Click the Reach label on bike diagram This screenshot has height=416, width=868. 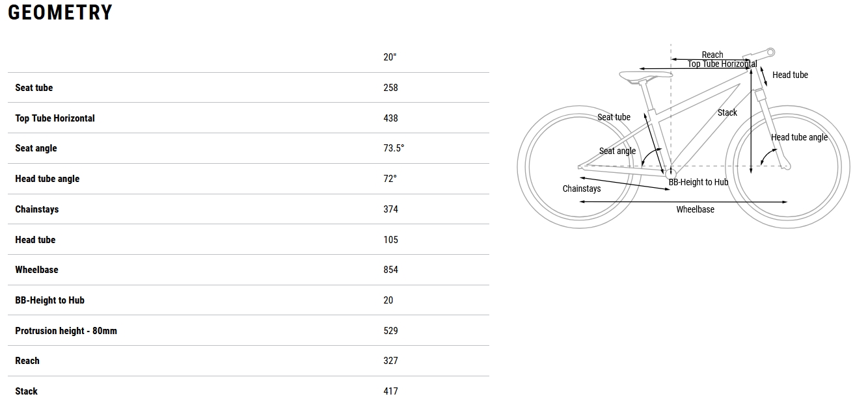pos(712,55)
